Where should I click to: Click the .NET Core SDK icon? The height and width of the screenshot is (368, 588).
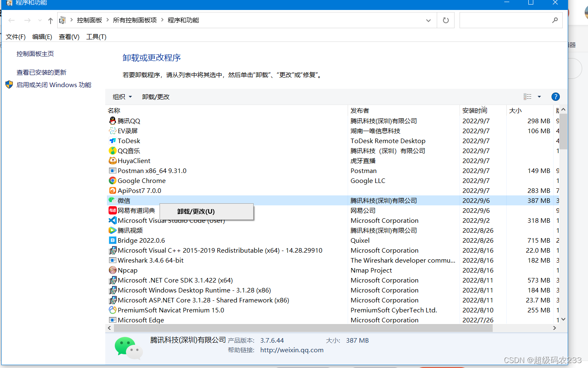pos(112,280)
